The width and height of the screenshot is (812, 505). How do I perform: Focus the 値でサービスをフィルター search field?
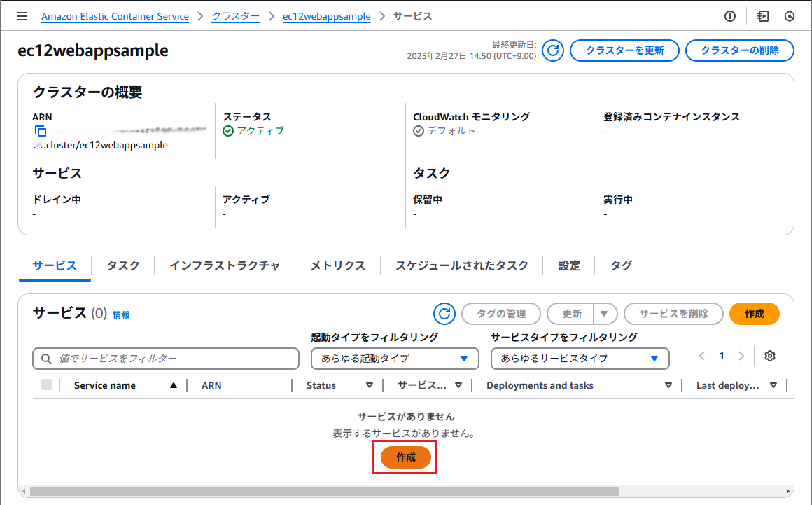coord(166,359)
